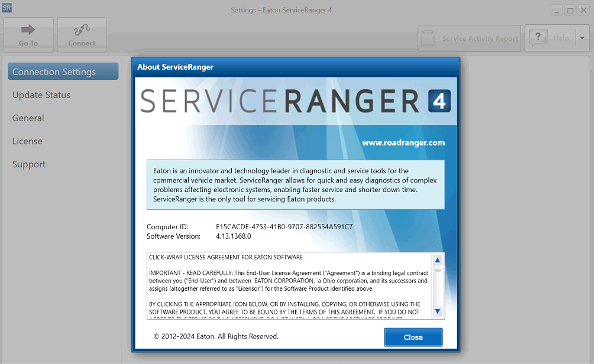Minimize the ServiceRanger settings window
The width and height of the screenshot is (595, 364).
pyautogui.click(x=557, y=10)
